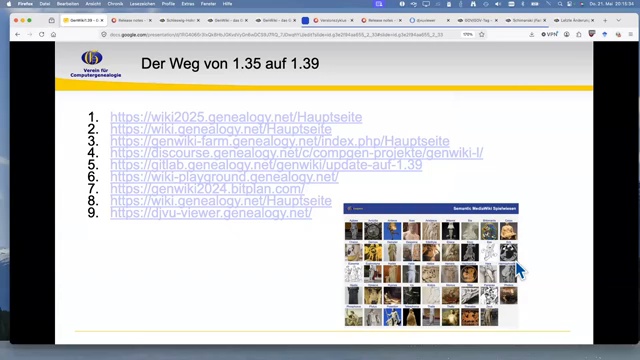Go to the browser home page icon
This screenshot has width=640, height=360.
[53, 35]
